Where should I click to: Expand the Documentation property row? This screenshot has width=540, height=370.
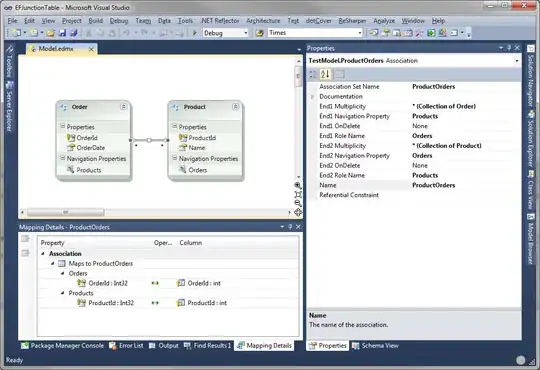pyautogui.click(x=313, y=97)
